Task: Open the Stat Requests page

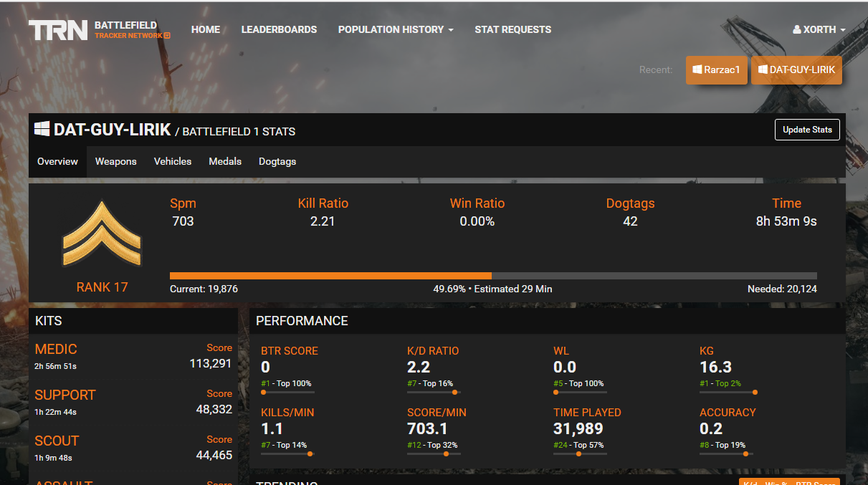Action: coord(513,29)
